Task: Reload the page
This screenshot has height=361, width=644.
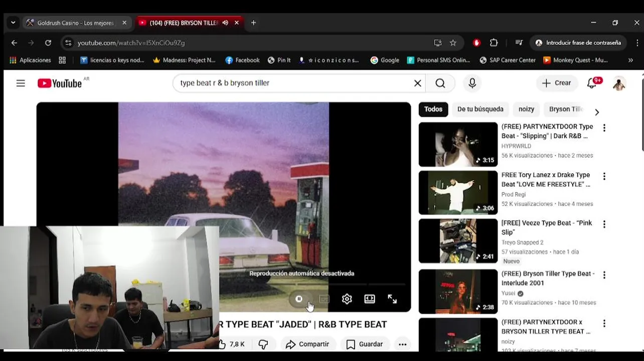Action: [x=48, y=43]
